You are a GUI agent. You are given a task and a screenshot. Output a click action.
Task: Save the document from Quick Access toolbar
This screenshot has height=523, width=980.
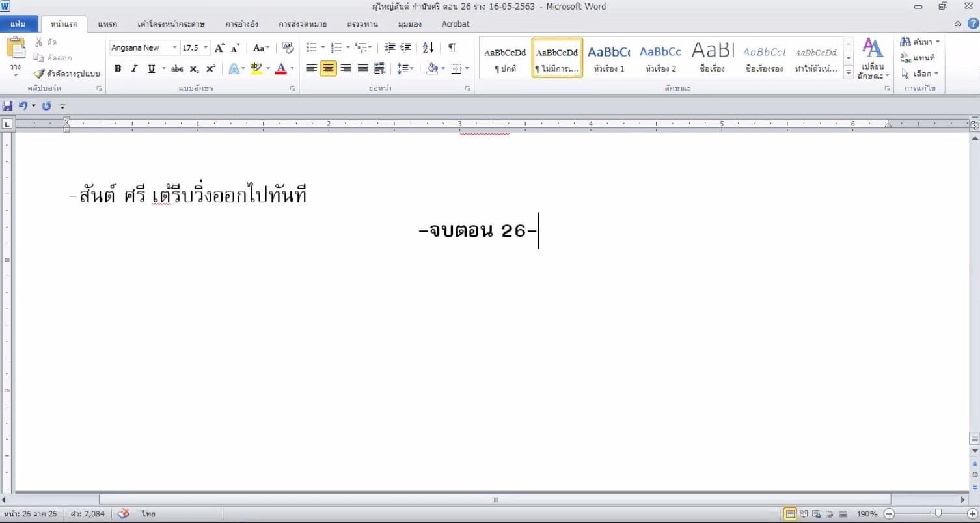click(8, 106)
